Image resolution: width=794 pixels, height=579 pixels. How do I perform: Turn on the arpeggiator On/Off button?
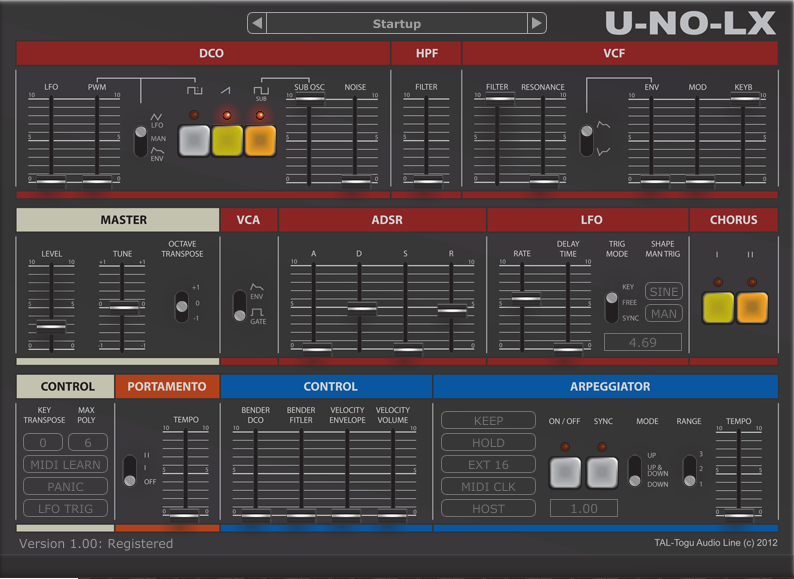(x=565, y=472)
